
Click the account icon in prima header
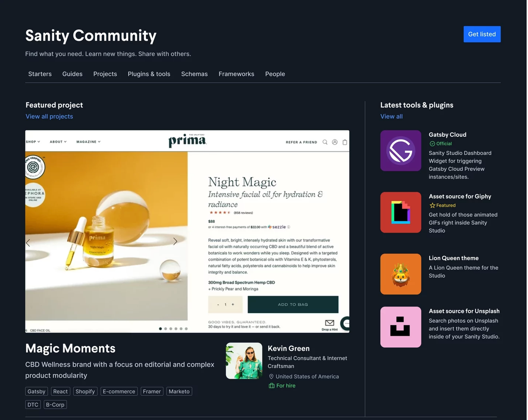(x=335, y=142)
